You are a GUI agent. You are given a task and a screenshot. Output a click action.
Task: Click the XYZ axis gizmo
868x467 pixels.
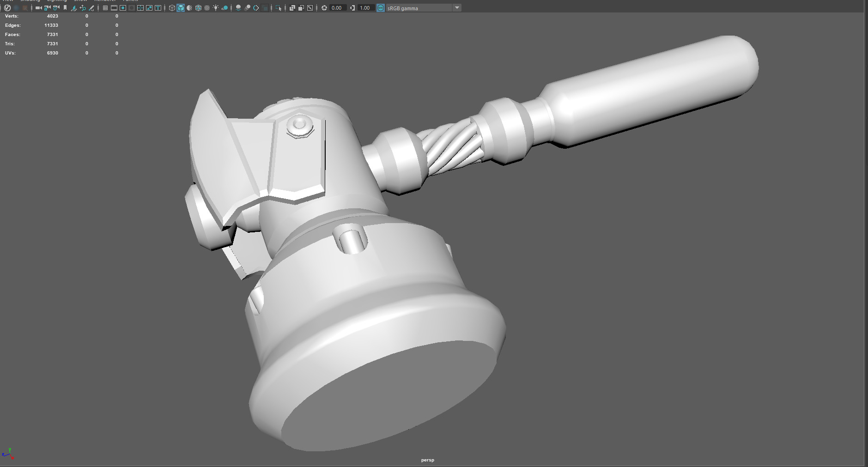(x=8, y=454)
